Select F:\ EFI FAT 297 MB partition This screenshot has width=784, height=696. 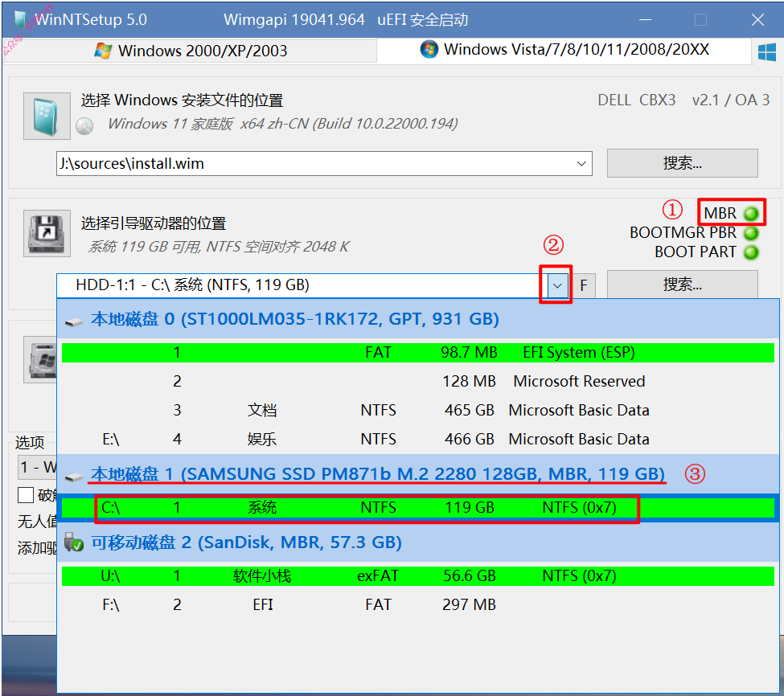418,605
